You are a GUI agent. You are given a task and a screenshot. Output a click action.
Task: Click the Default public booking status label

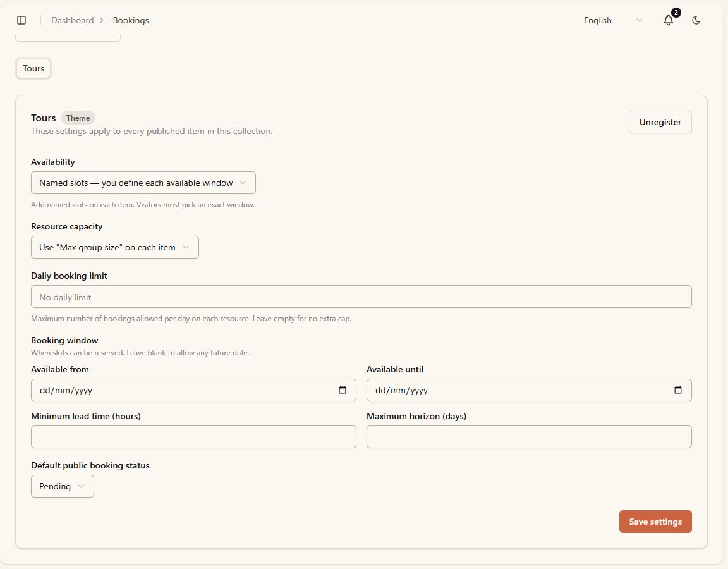90,465
